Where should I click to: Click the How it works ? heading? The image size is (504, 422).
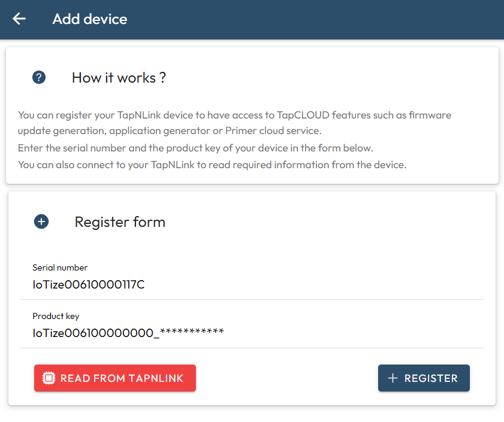tap(119, 78)
